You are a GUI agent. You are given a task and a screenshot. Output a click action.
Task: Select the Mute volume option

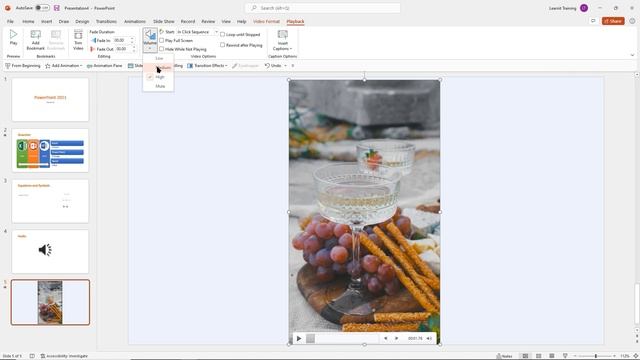pyautogui.click(x=158, y=86)
